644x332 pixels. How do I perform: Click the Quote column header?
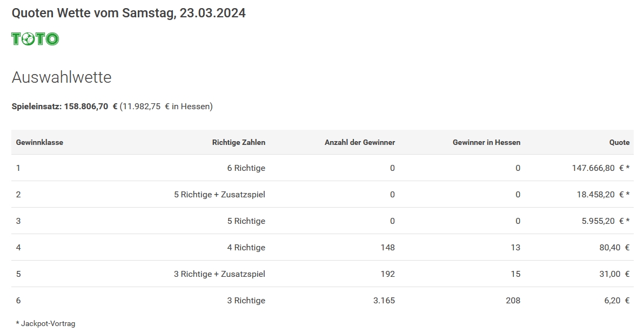click(x=619, y=143)
